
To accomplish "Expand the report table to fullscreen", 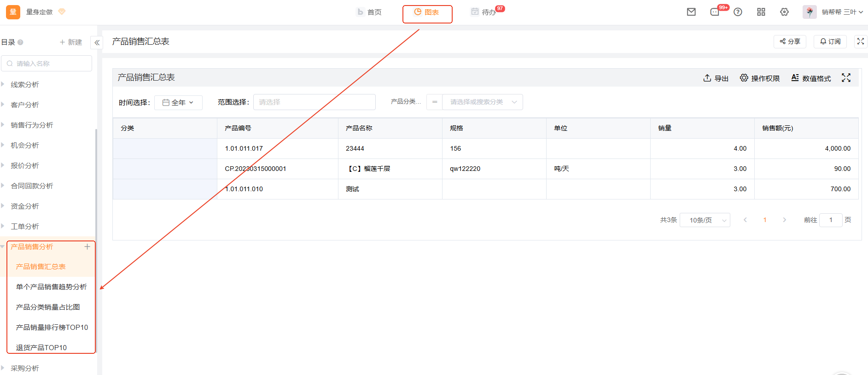I will click(846, 78).
